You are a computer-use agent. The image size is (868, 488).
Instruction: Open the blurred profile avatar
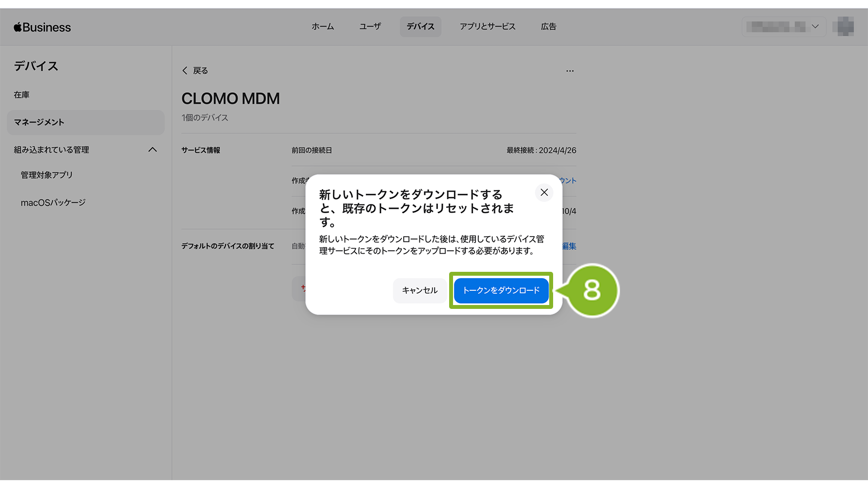(x=846, y=27)
